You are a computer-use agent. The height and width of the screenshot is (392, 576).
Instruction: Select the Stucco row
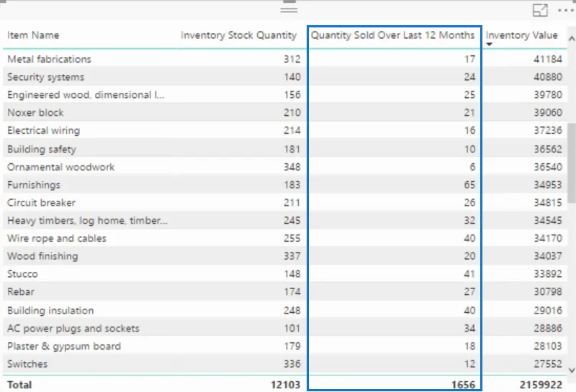[x=284, y=274]
